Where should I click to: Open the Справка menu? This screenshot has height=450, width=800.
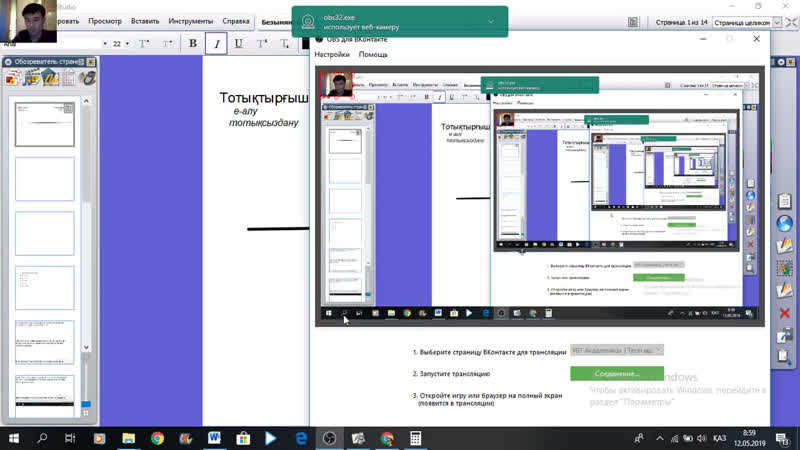pyautogui.click(x=237, y=20)
